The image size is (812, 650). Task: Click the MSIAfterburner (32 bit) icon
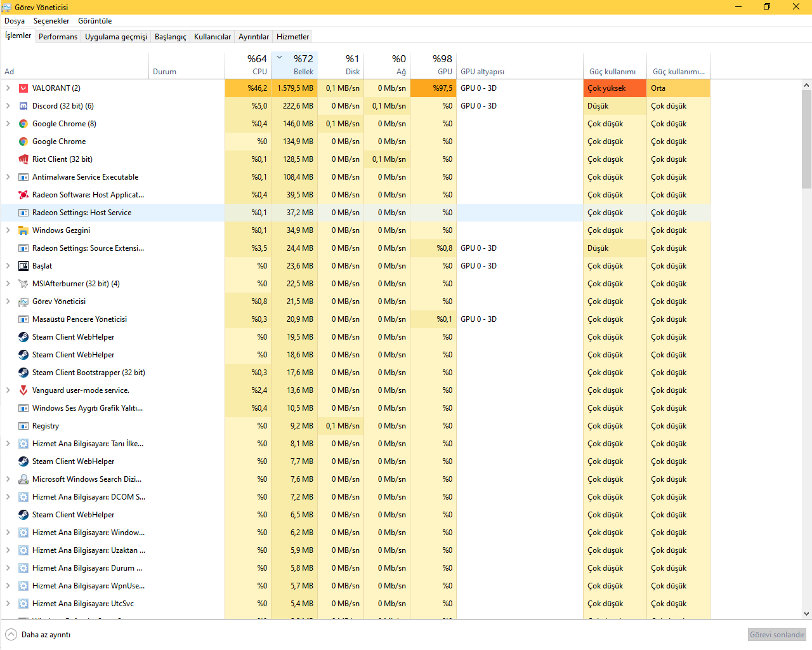pos(23,284)
